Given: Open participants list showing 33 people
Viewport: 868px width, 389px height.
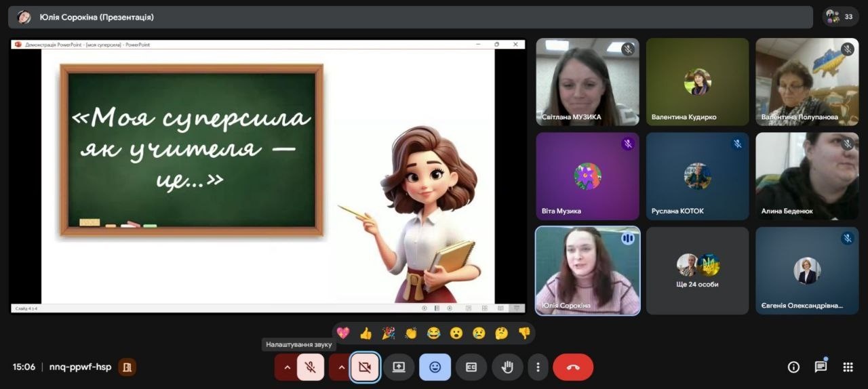Looking at the screenshot, I should tap(840, 17).
